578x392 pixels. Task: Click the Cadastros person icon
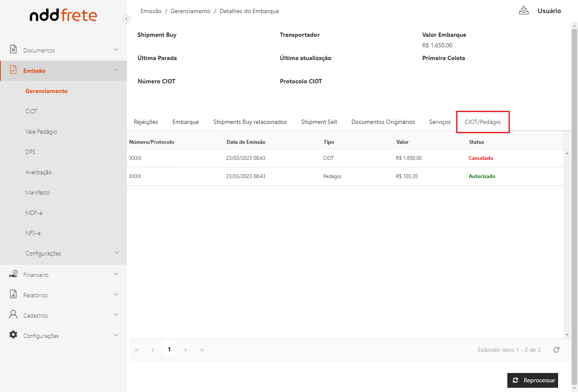(14, 315)
